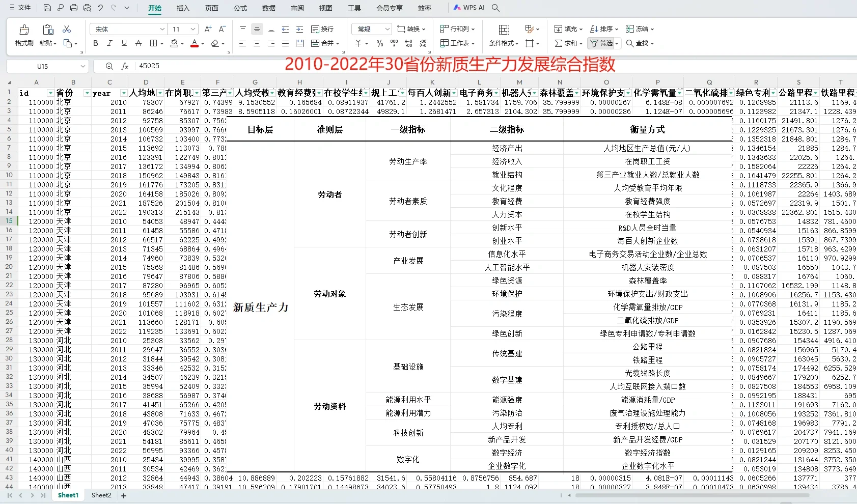857x504 pixels.
Task: Click the Cut scissors icon
Action: [x=67, y=29]
